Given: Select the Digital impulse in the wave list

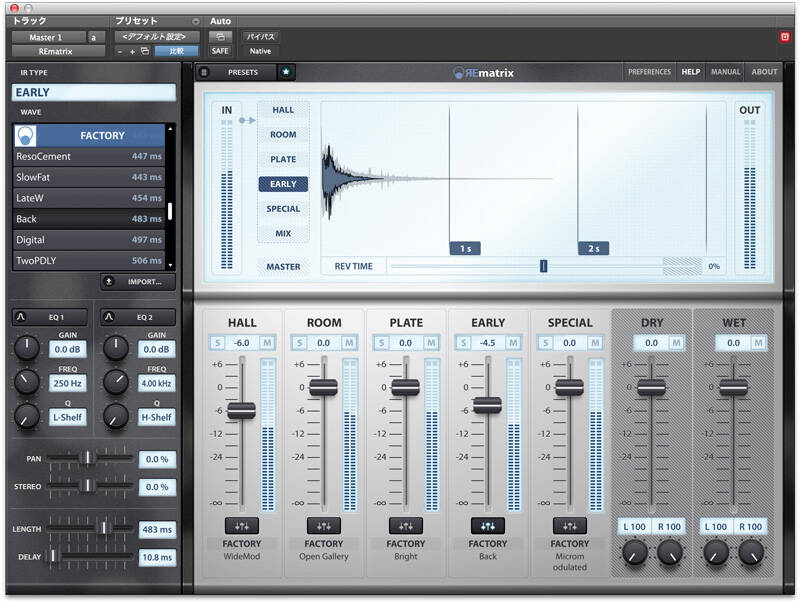Looking at the screenshot, I should pyautogui.click(x=89, y=240).
